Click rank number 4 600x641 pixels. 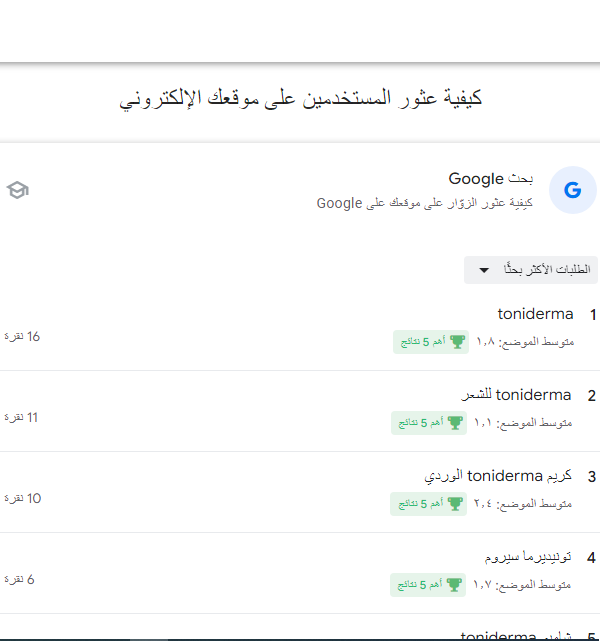click(591, 558)
